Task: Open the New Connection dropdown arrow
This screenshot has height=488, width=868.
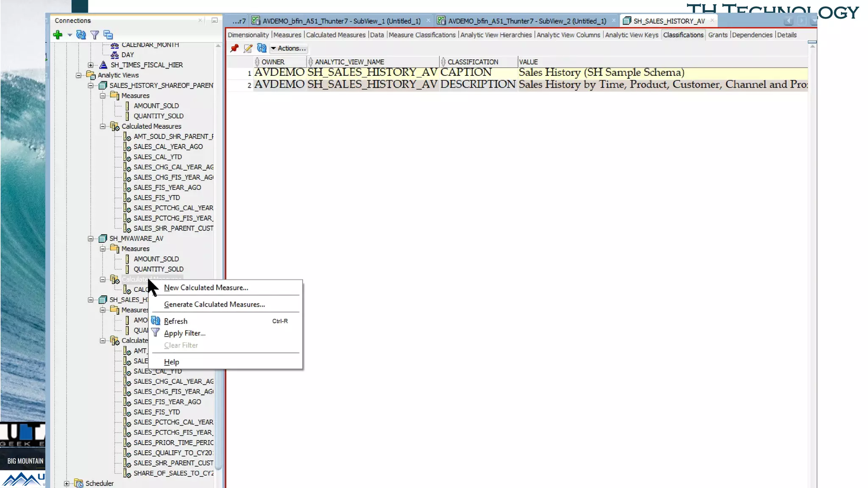Action: tap(70, 35)
